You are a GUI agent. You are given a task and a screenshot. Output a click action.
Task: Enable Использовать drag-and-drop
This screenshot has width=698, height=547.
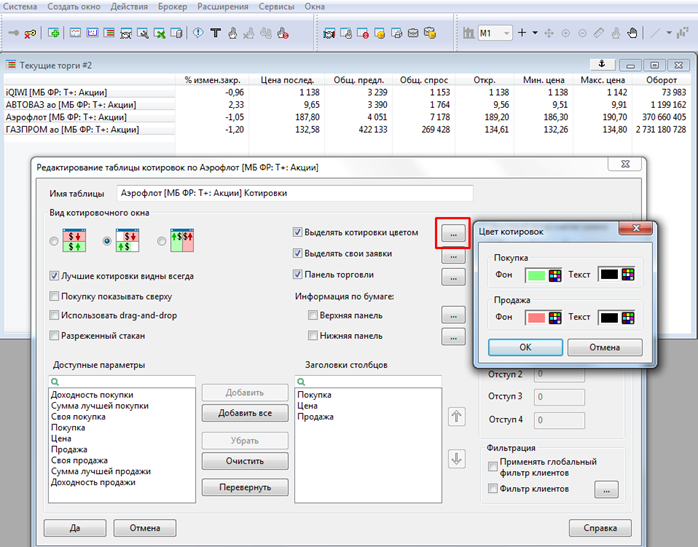[x=54, y=315]
